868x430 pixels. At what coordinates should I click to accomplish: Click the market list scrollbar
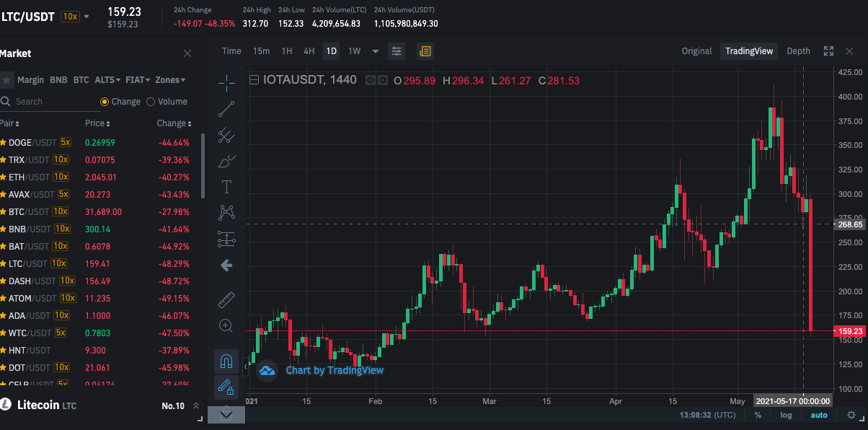pyautogui.click(x=203, y=166)
